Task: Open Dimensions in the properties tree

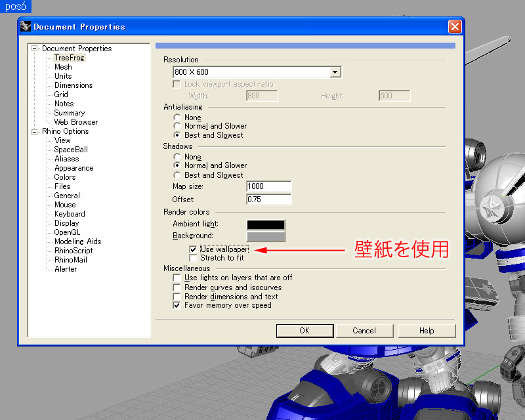Action: point(73,85)
